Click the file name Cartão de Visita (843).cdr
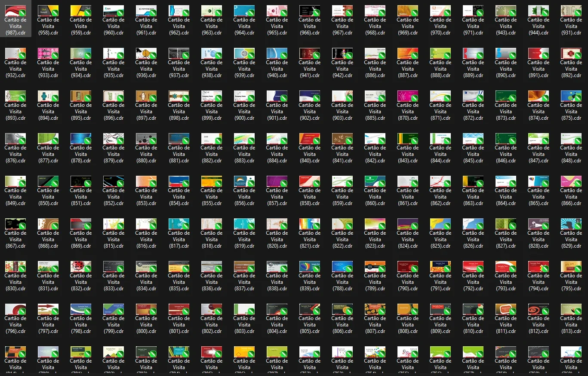Screen dimensions: 588x376 408,154
